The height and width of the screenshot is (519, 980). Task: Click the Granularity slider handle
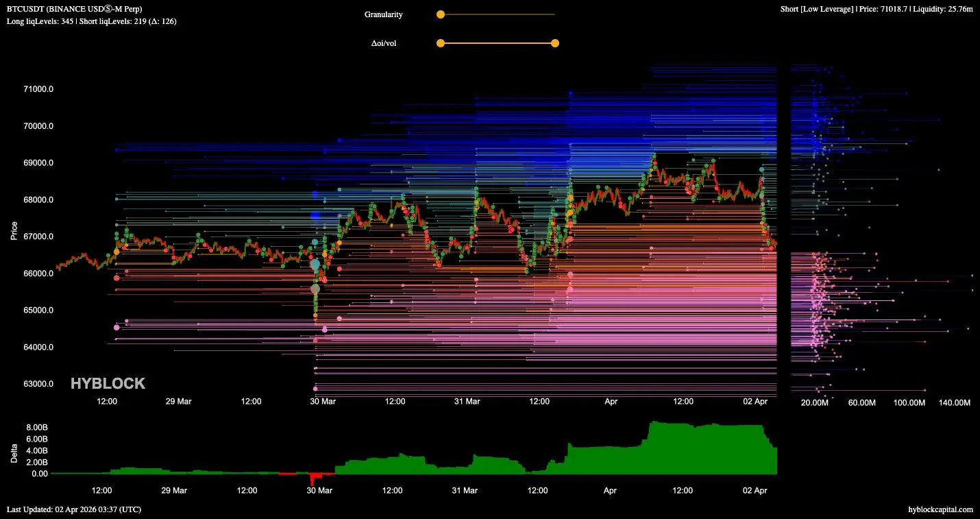coord(441,14)
